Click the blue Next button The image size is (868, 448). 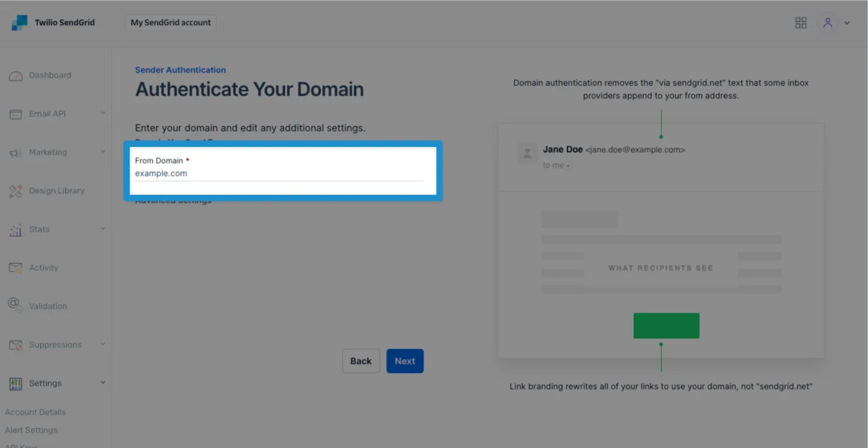click(x=405, y=361)
